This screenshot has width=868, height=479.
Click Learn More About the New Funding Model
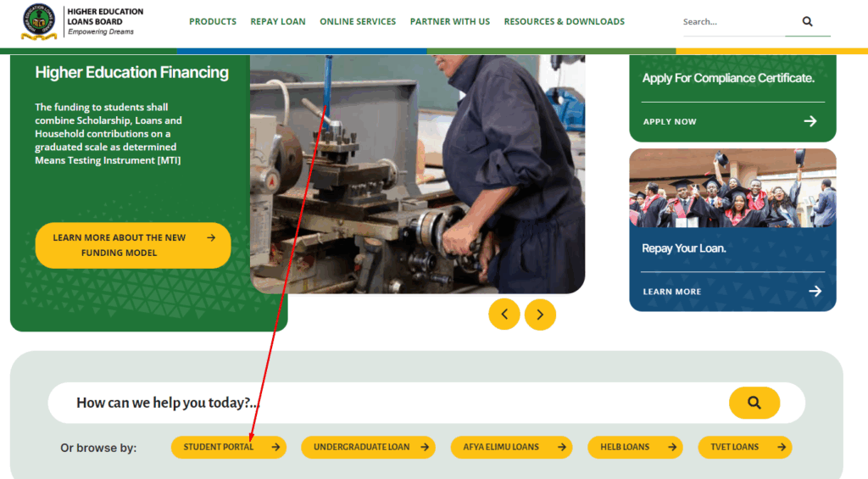pos(132,245)
